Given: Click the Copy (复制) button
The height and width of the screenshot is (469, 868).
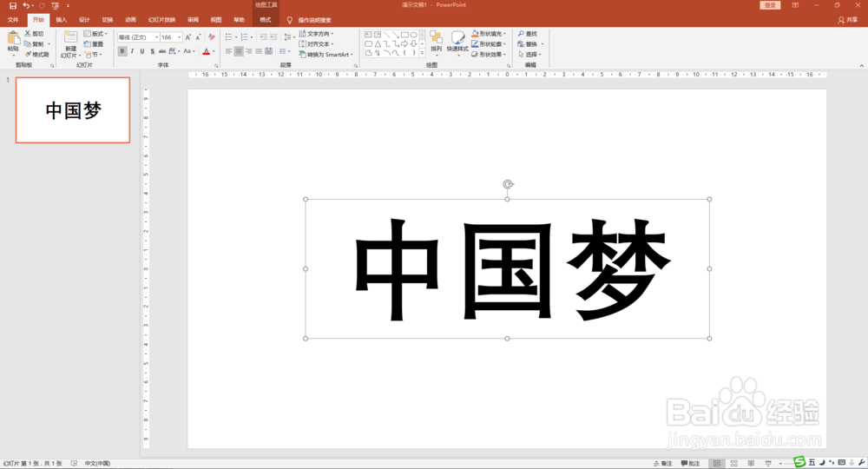Looking at the screenshot, I should click(34, 43).
